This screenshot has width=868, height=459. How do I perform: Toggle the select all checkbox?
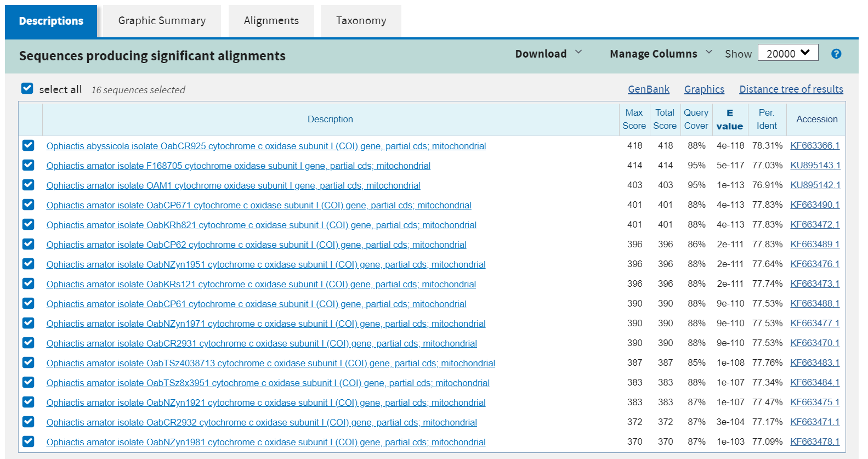27,88
